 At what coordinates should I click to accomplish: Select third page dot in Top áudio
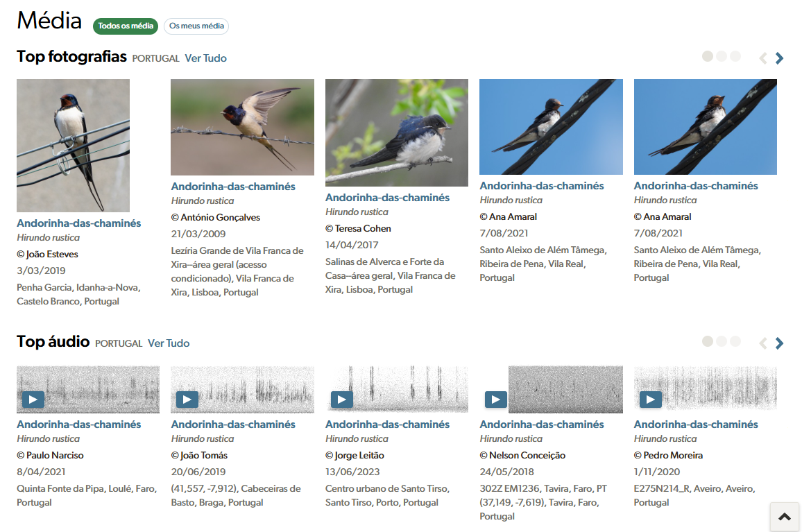pos(735,341)
